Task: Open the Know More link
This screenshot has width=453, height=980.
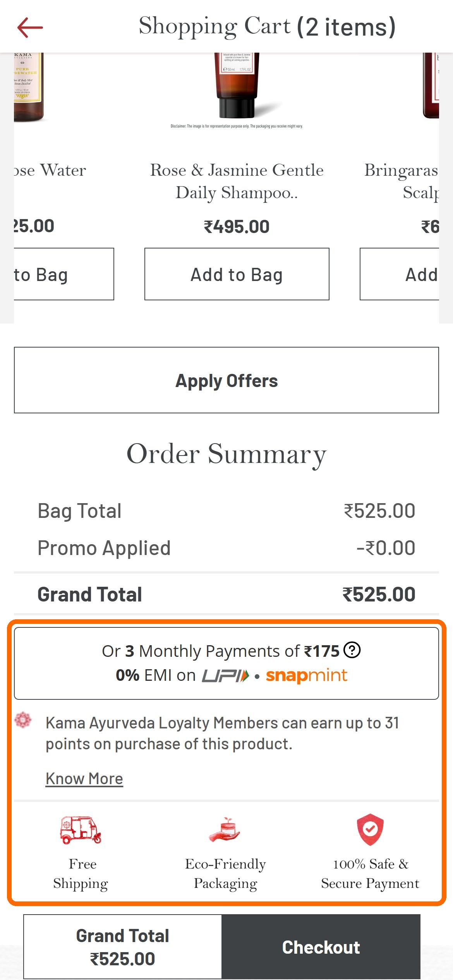Action: coord(84,778)
